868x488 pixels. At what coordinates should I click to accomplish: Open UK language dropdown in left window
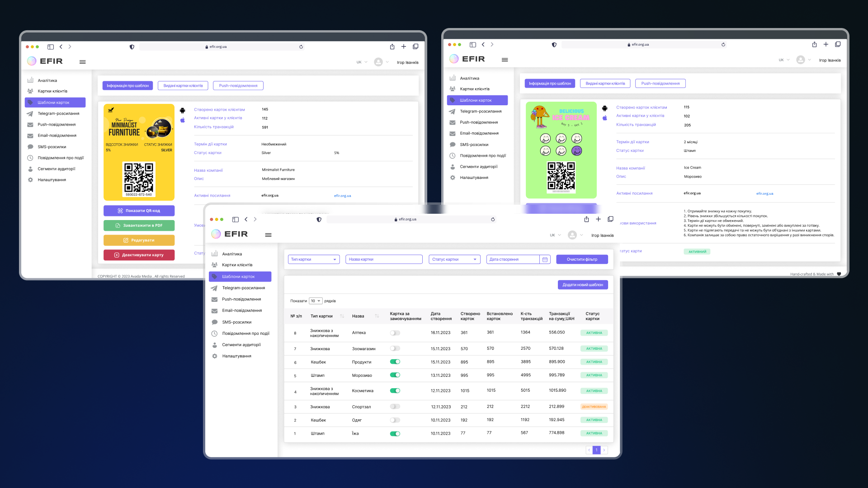point(362,62)
